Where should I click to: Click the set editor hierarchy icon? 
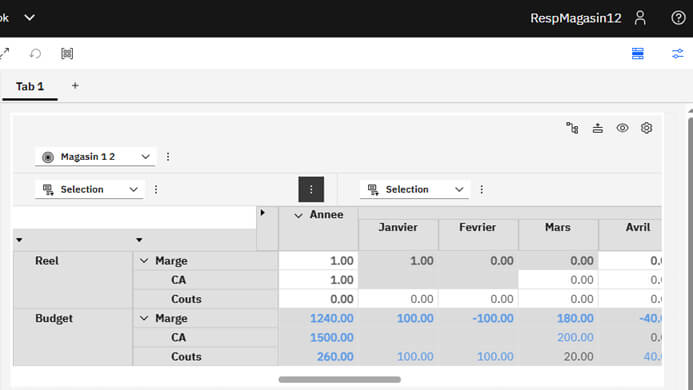572,128
